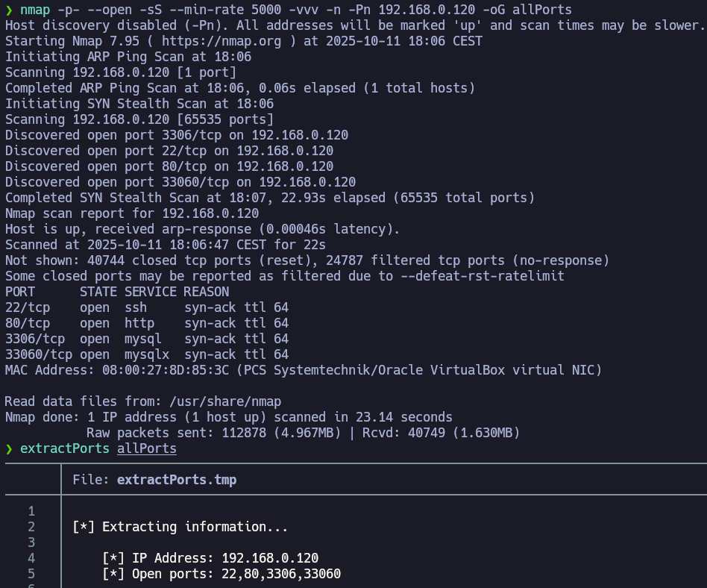Click the 'Extracting information...' line

[180, 527]
